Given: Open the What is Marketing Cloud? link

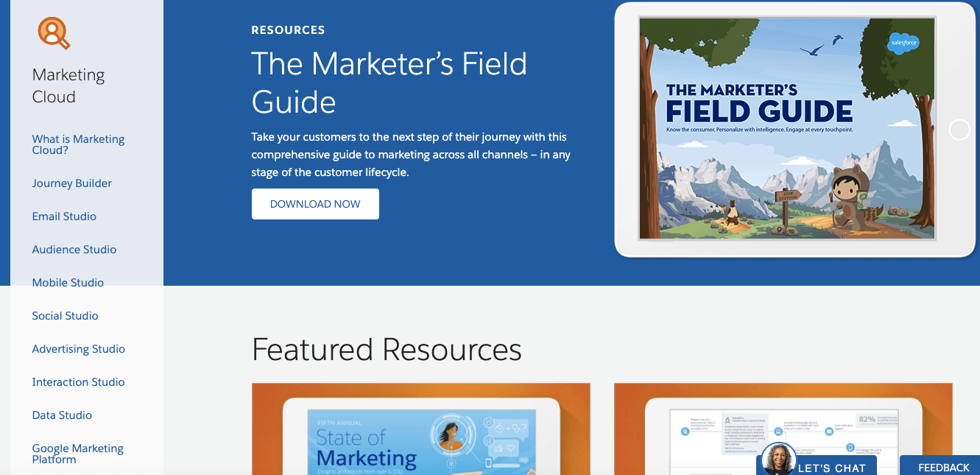Looking at the screenshot, I should (x=78, y=144).
